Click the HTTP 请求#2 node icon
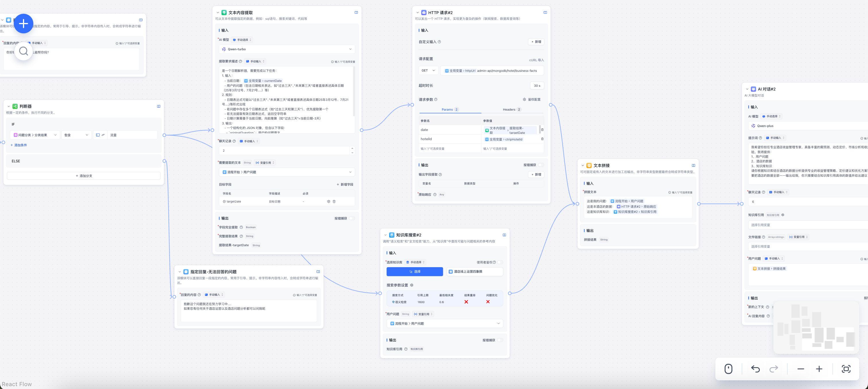 point(424,12)
